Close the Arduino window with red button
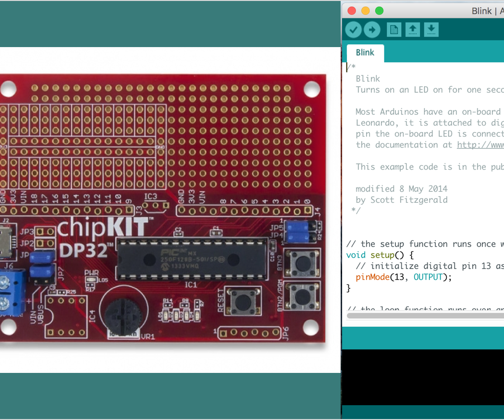The image size is (504, 420). pos(352,11)
